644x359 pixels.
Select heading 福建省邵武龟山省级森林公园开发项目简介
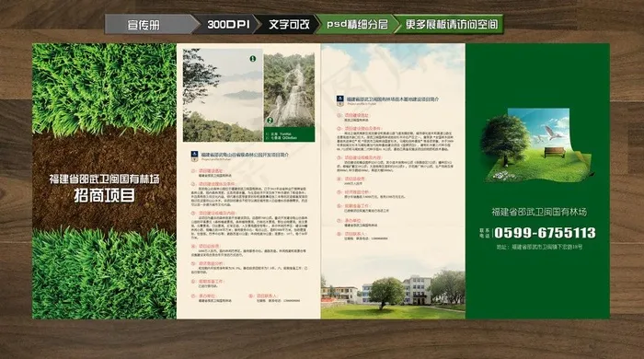click(245, 155)
